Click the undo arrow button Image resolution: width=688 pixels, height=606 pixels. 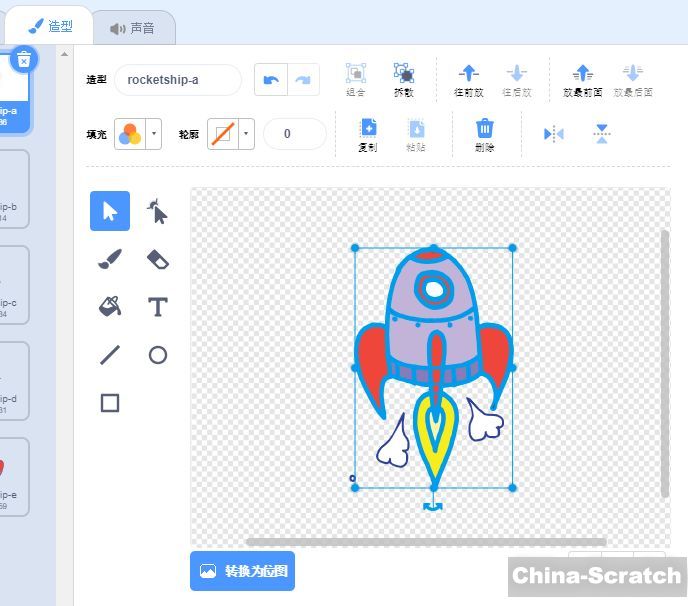point(270,80)
